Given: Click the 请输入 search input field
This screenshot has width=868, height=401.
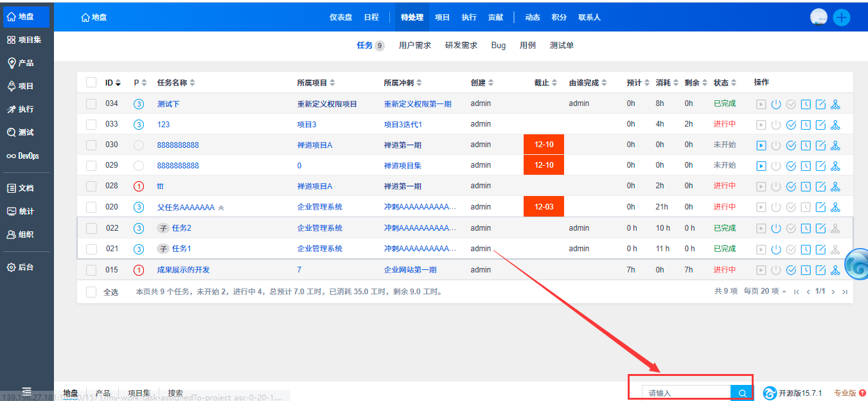Looking at the screenshot, I should click(686, 393).
